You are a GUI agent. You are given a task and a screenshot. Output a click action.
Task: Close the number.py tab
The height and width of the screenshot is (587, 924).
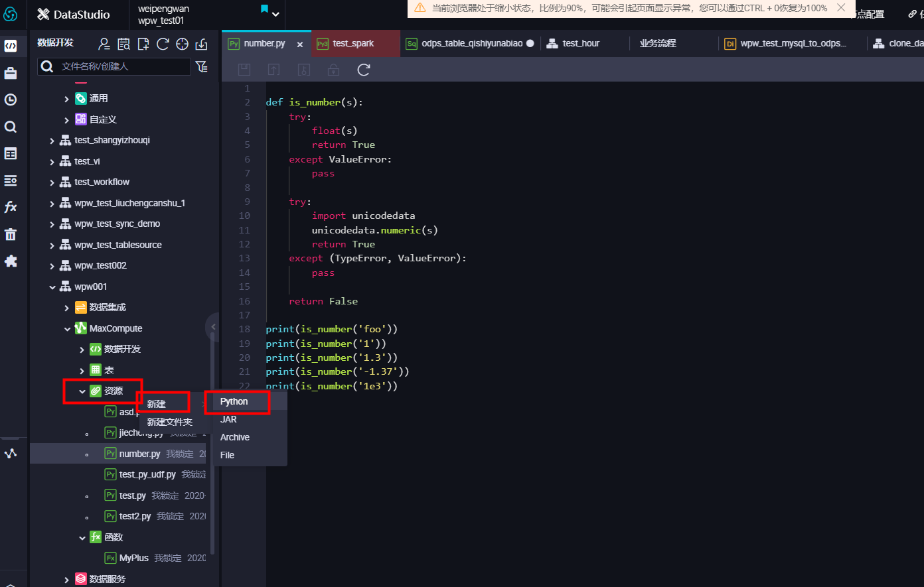(x=300, y=44)
